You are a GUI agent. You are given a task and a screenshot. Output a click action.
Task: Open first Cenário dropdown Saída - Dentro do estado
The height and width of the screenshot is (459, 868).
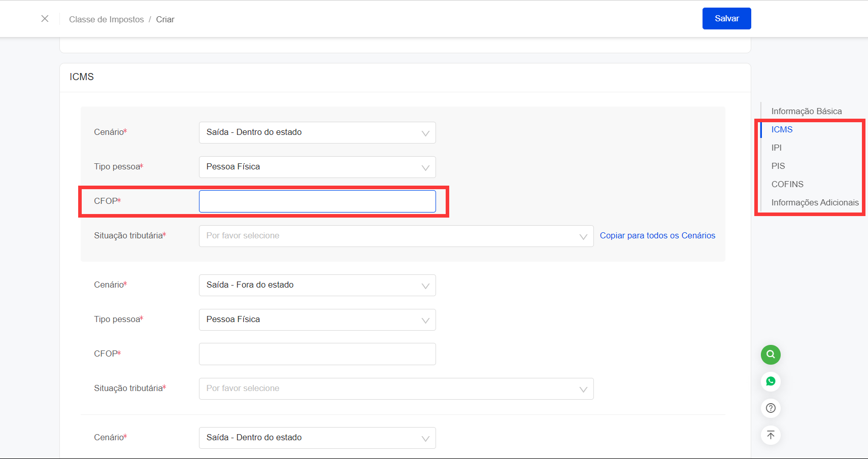(317, 132)
